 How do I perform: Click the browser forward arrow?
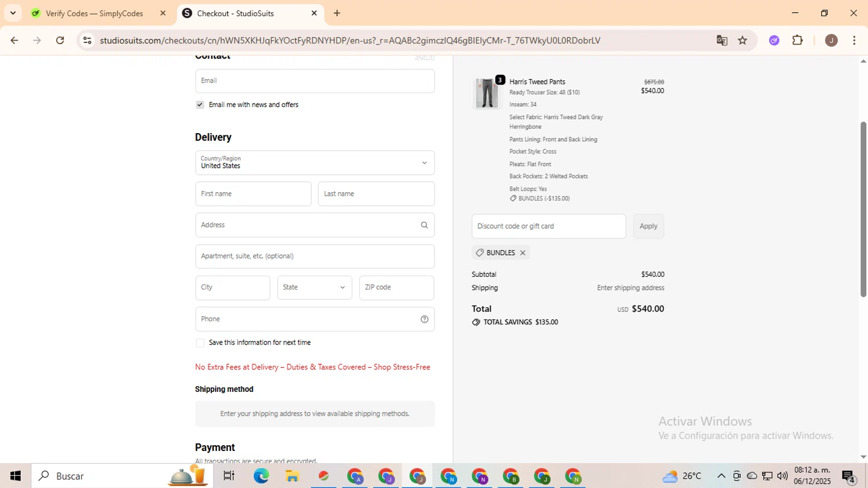[x=37, y=41]
